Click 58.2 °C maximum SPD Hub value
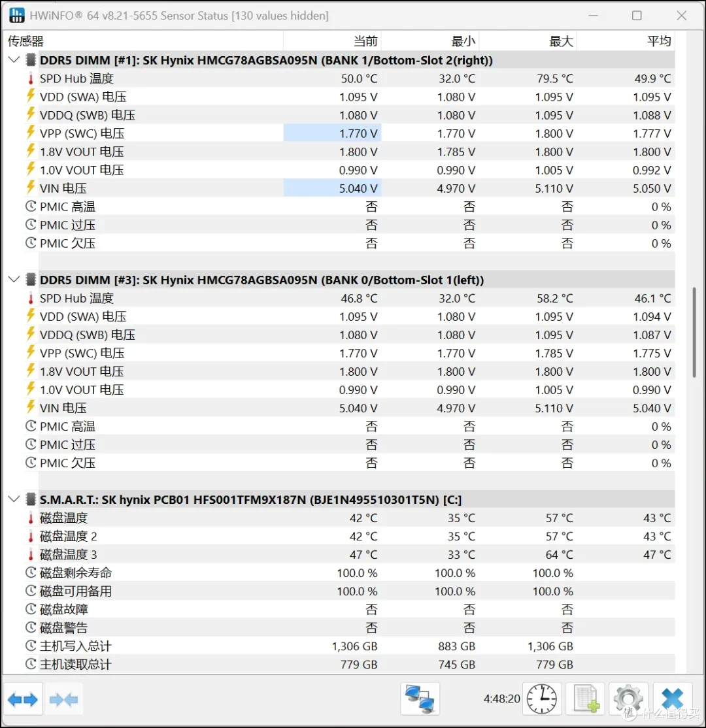Image resolution: width=706 pixels, height=728 pixels. (x=554, y=298)
